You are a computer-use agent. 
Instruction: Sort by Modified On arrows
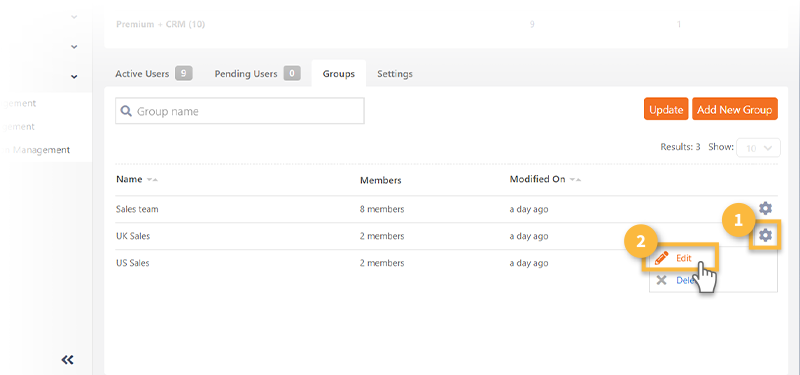click(576, 180)
